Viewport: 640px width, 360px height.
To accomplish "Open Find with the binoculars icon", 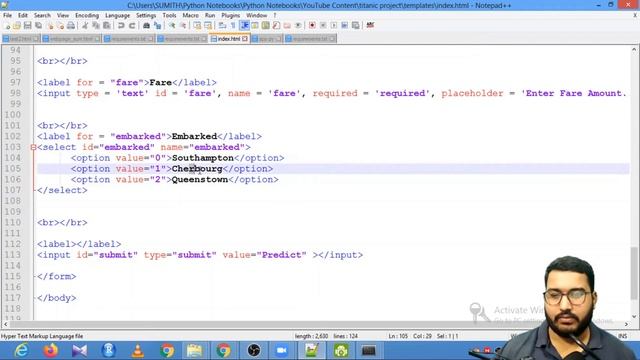I will [x=146, y=26].
